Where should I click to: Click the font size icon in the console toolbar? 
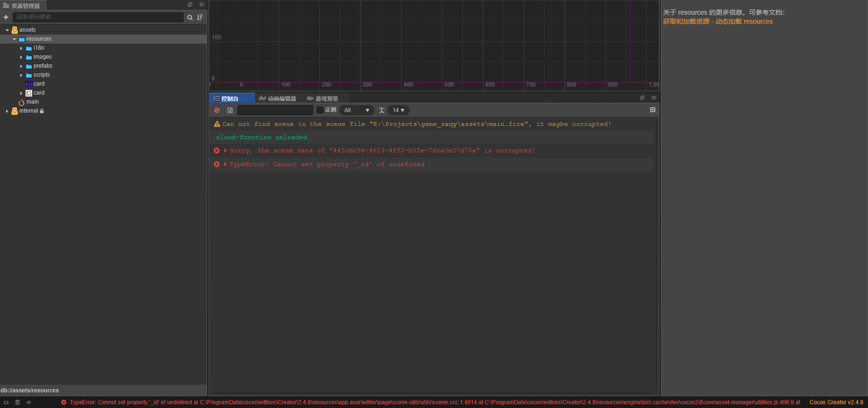[382, 110]
